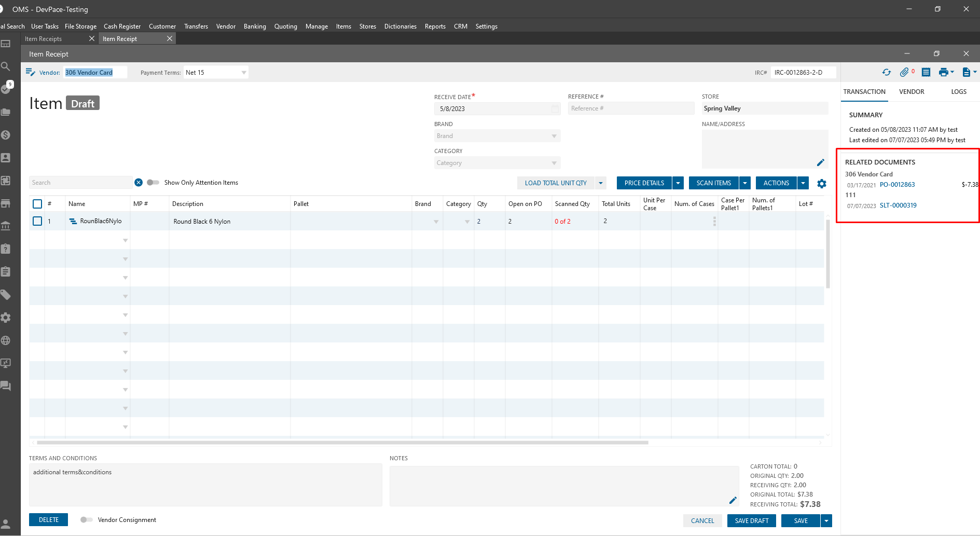Click the dollar sign icon in the sidebar

tap(6, 135)
